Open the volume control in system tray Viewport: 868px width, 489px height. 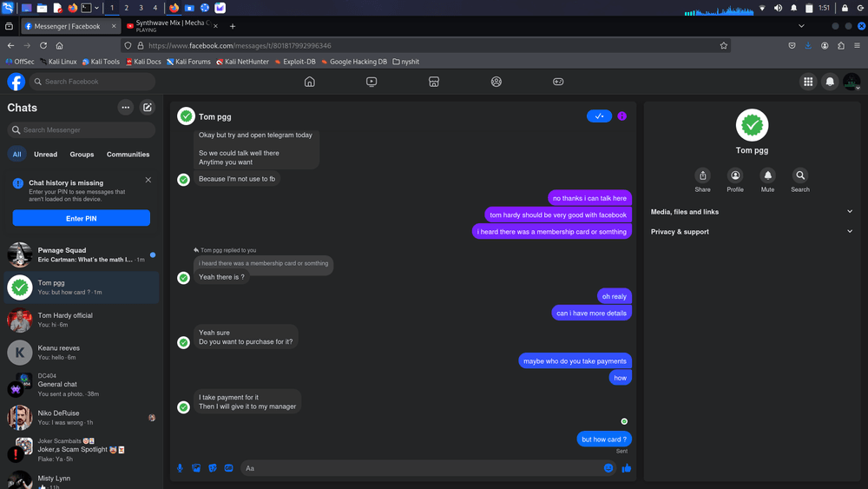click(778, 8)
